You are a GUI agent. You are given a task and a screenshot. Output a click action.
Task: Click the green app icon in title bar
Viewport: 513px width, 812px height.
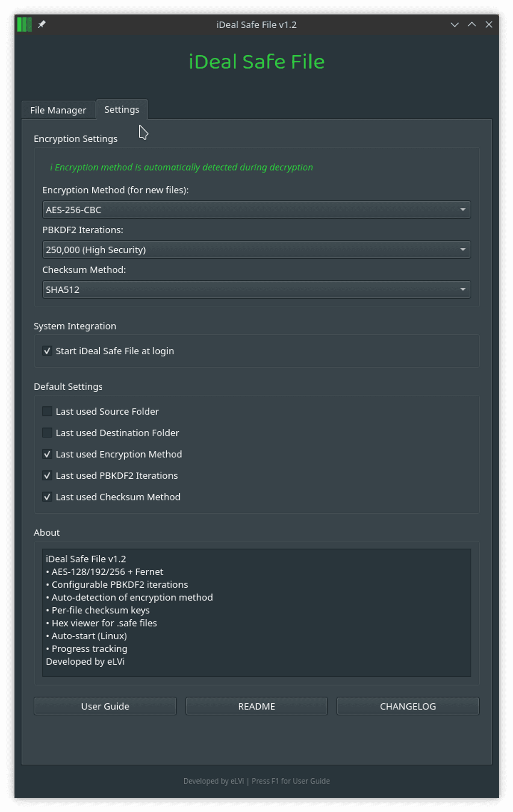(x=24, y=24)
